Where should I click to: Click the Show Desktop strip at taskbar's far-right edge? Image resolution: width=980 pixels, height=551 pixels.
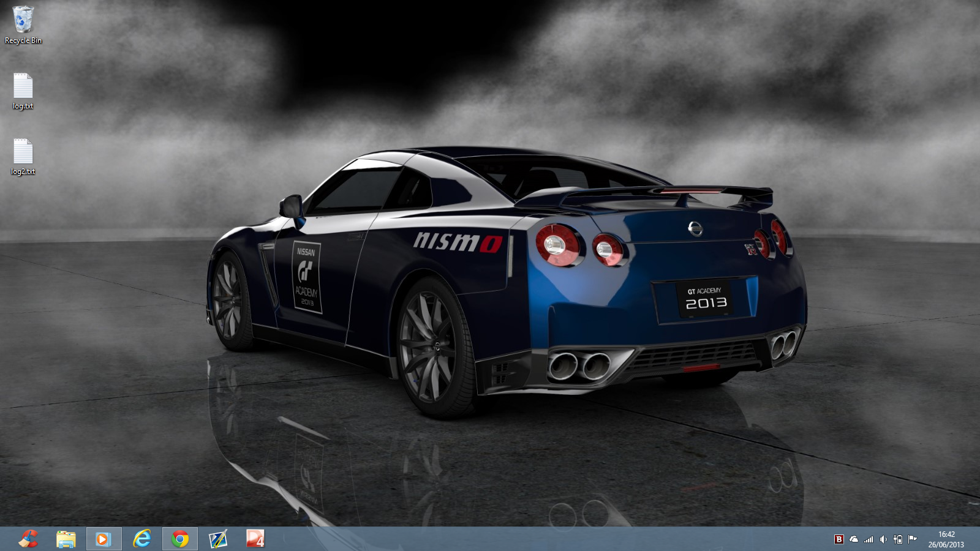pos(978,539)
